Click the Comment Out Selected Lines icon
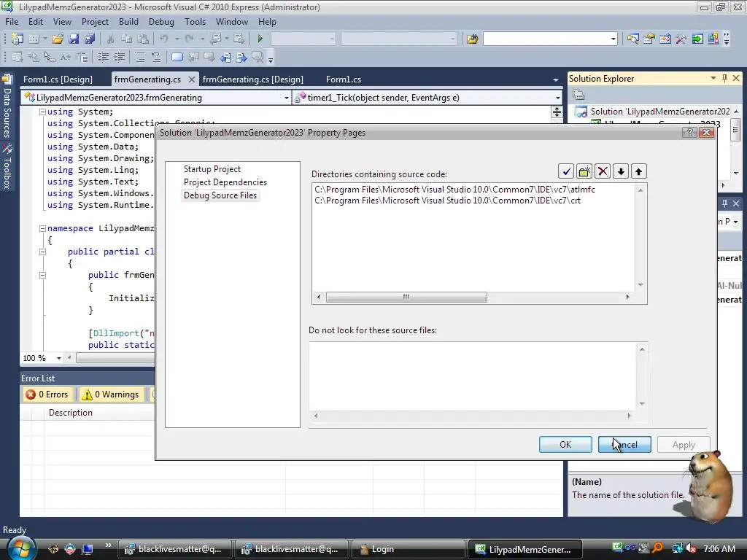Image resolution: width=747 pixels, height=560 pixels. 140,57
